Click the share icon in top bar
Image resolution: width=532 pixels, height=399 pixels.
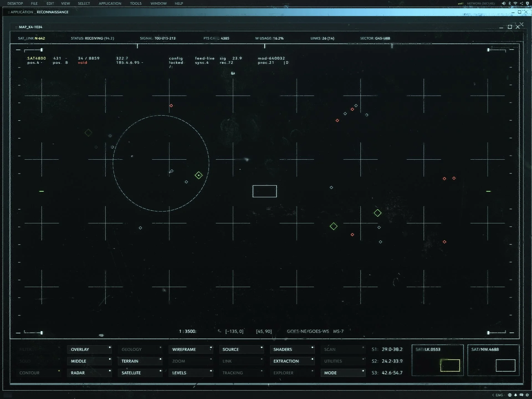521,3
